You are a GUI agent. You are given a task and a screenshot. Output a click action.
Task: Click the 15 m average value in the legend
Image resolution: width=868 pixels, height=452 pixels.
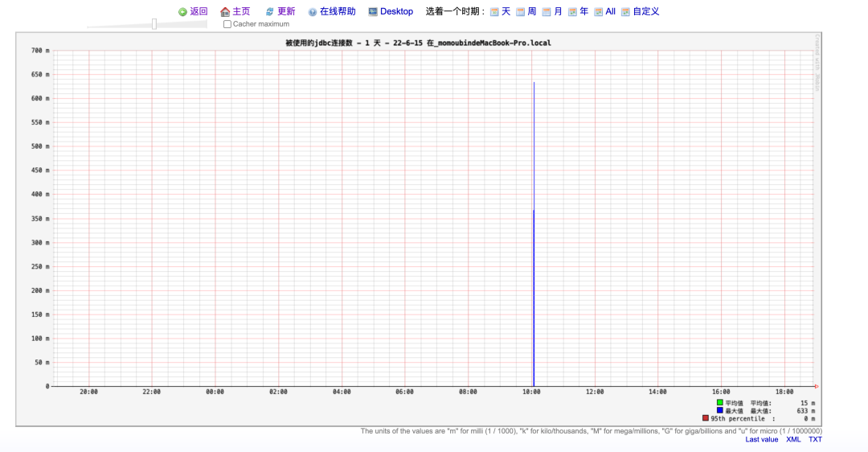click(808, 403)
